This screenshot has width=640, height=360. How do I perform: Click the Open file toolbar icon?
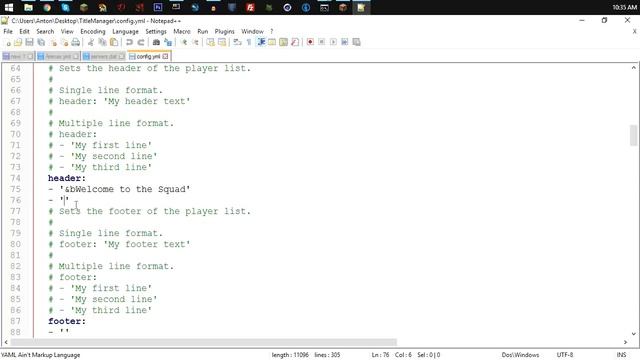18,42
